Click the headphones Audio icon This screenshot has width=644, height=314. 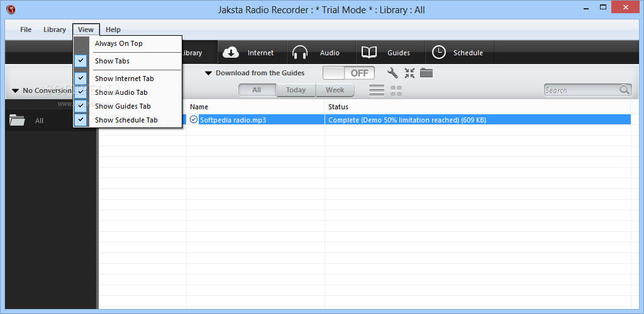300,53
